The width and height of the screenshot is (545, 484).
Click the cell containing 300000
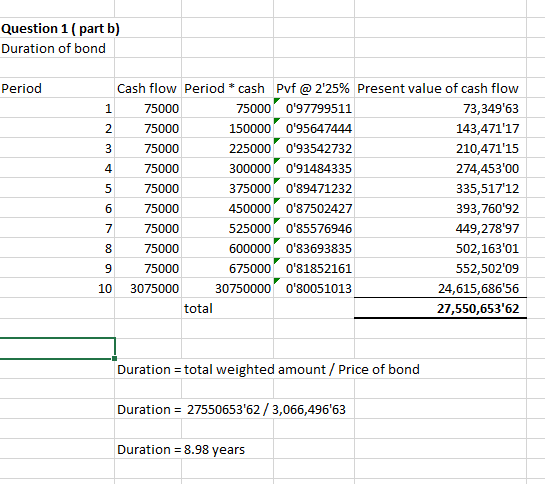point(227,168)
